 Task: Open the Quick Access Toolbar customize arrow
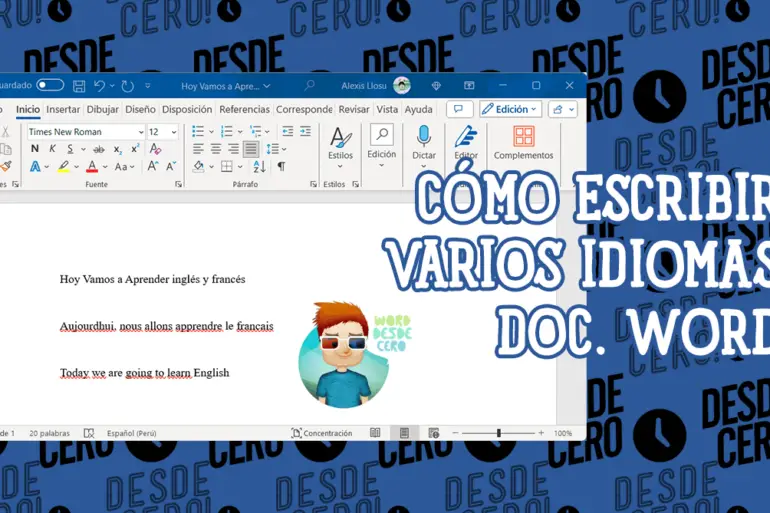(x=147, y=86)
